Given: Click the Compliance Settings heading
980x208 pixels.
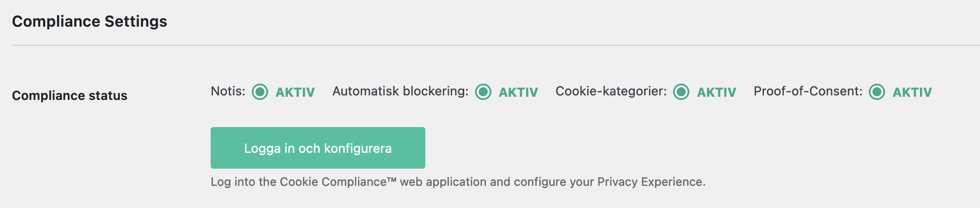Looking at the screenshot, I should [90, 21].
